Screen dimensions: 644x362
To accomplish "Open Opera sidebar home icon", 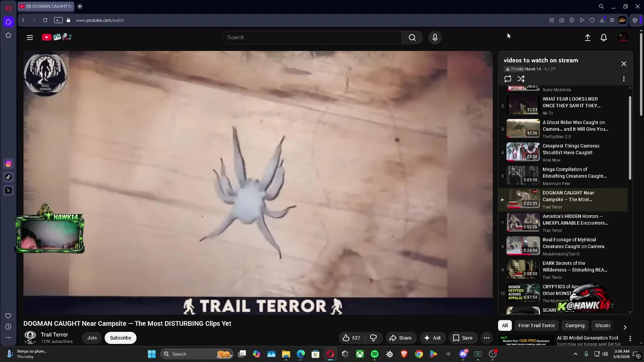I will pyautogui.click(x=8, y=22).
